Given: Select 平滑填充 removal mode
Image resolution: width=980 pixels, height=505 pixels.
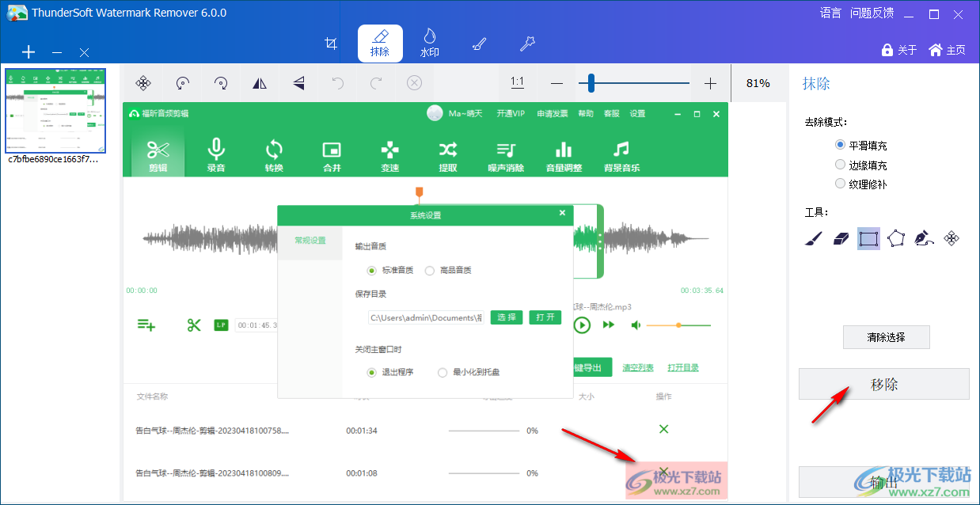Looking at the screenshot, I should click(861, 146).
